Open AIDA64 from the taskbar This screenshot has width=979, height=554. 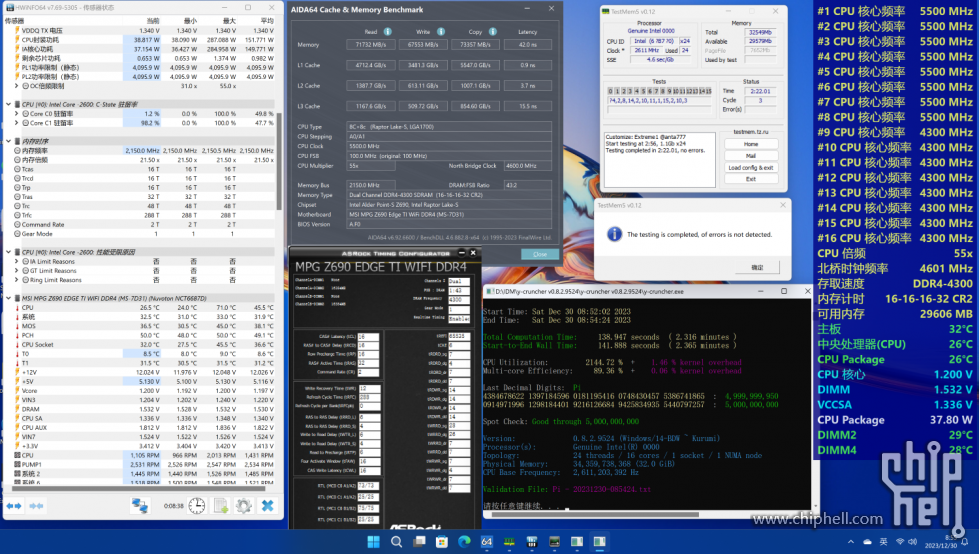tap(486, 542)
